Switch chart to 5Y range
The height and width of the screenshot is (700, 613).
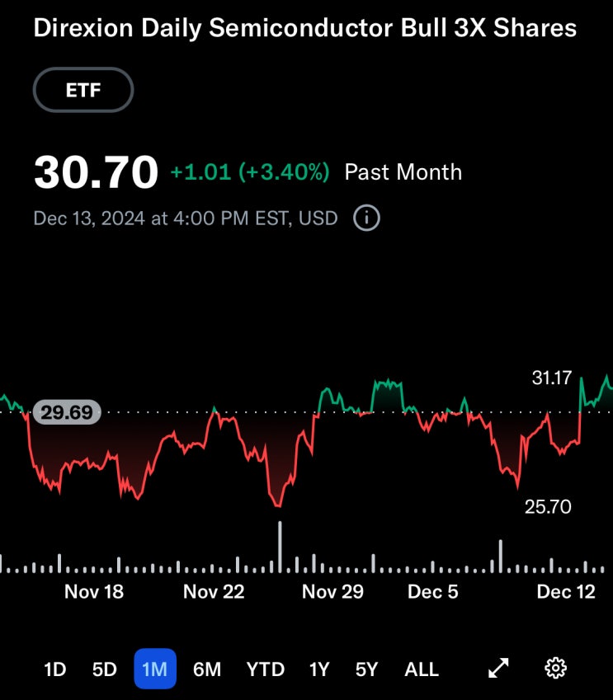coord(367,669)
